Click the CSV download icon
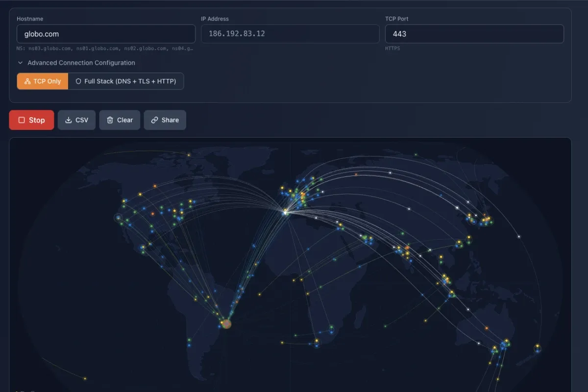The height and width of the screenshot is (392, 588). (x=69, y=120)
